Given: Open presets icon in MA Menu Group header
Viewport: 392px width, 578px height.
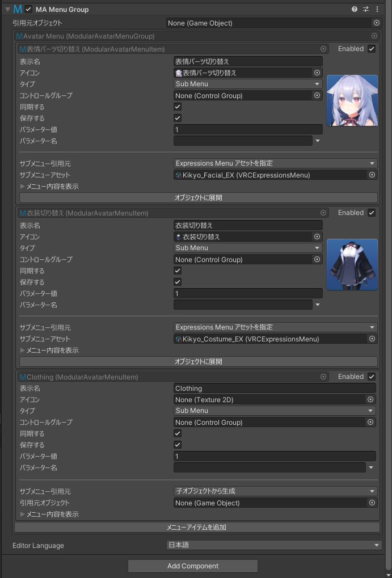Looking at the screenshot, I should 366,9.
